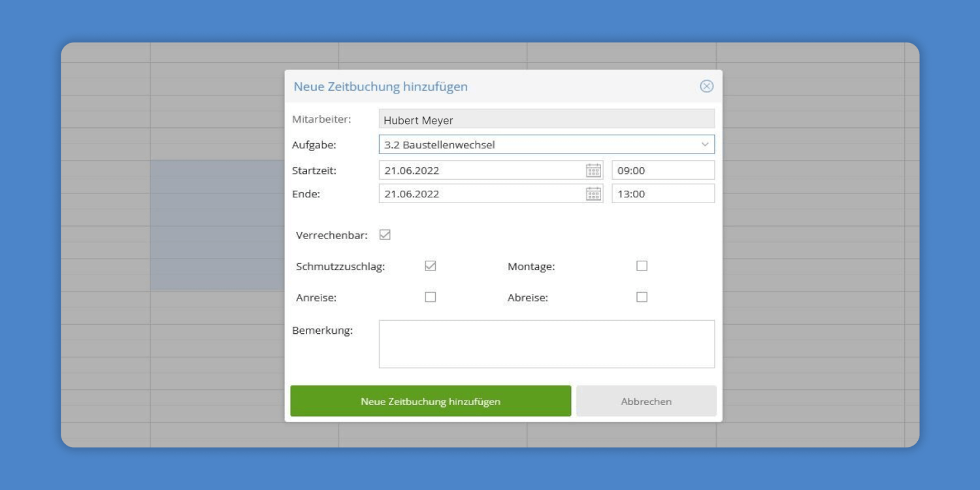The height and width of the screenshot is (490, 980).
Task: Tick the Anreise checkbox
Action: tap(430, 297)
